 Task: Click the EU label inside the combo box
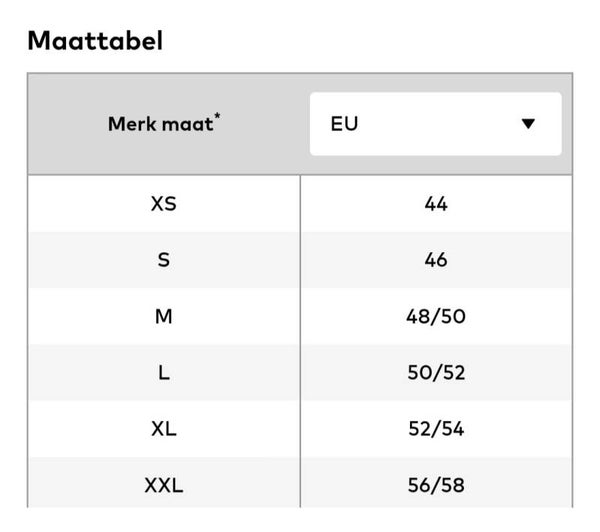[344, 124]
